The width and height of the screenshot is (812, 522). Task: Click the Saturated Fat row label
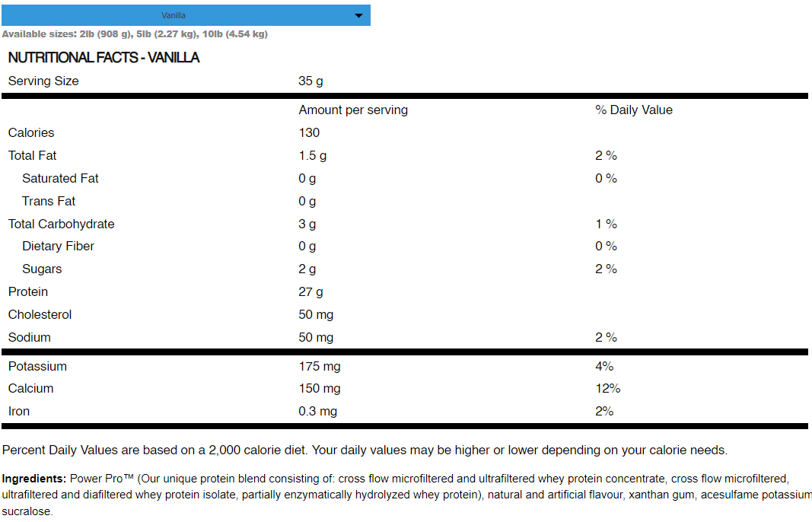[60, 178]
